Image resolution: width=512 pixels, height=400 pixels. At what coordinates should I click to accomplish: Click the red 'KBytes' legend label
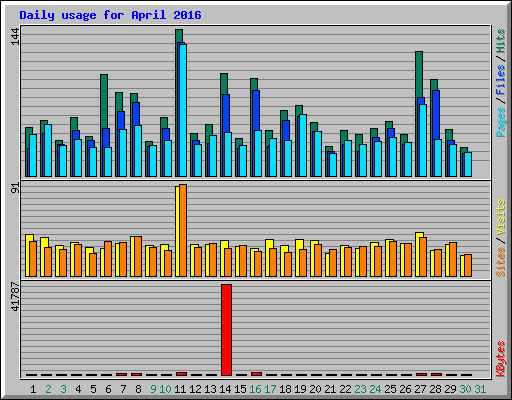(500, 359)
